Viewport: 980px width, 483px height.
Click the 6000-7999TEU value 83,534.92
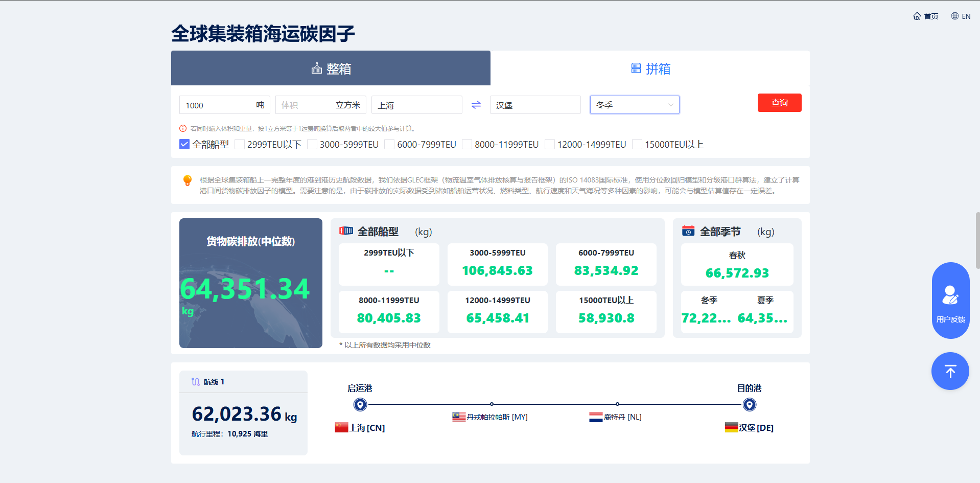[x=606, y=270]
